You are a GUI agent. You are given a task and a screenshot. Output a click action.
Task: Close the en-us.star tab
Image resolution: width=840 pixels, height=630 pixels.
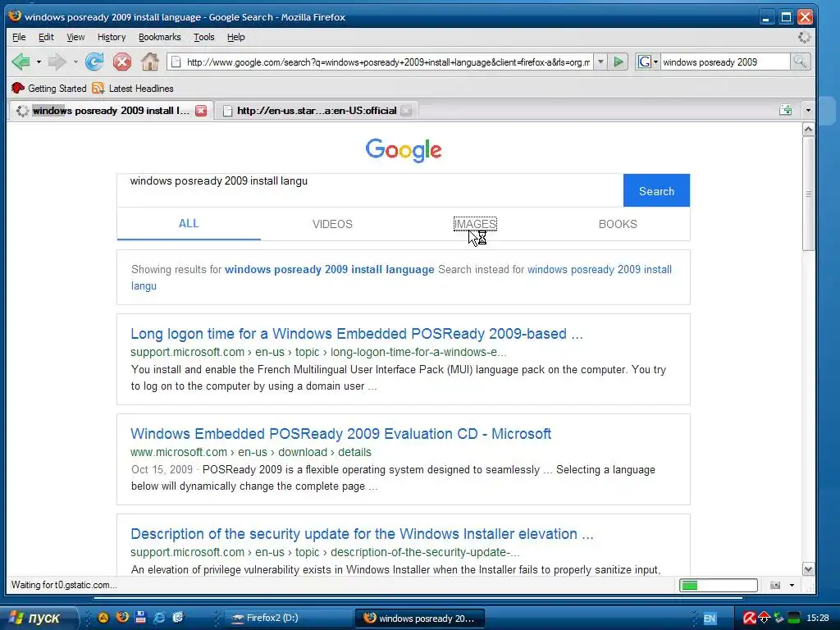click(x=407, y=111)
